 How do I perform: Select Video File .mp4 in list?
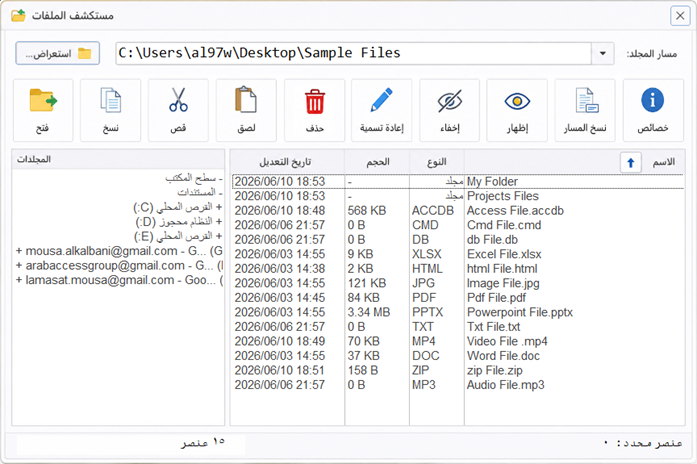458,341
